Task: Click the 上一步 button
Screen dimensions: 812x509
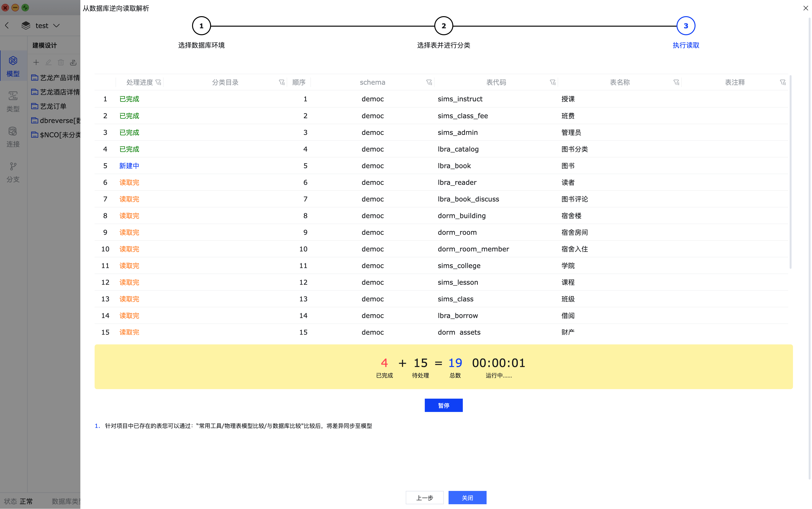Action: coord(425,498)
